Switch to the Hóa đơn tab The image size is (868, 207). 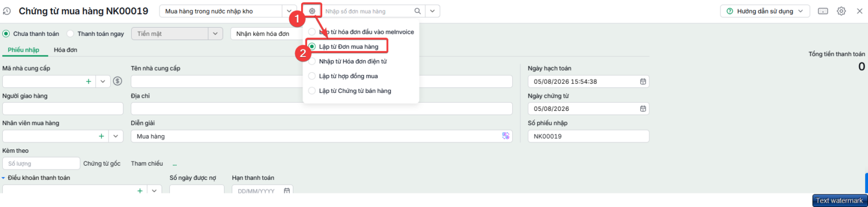(65, 50)
